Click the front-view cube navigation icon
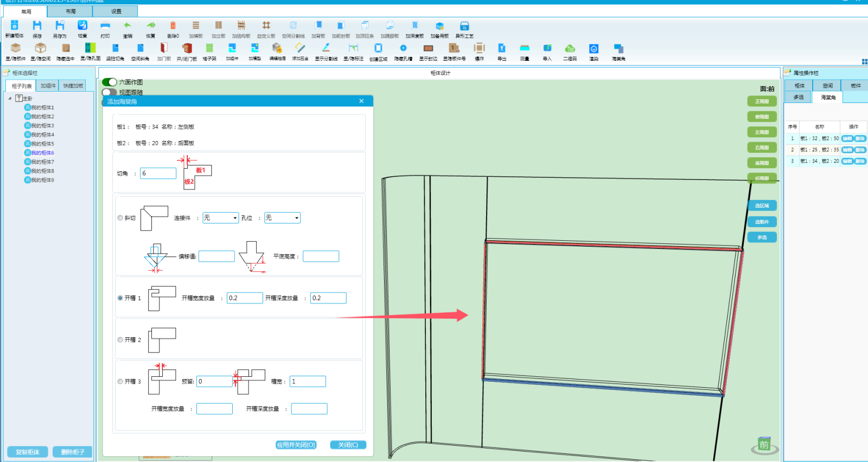The width and height of the screenshot is (868, 462). pos(764,445)
